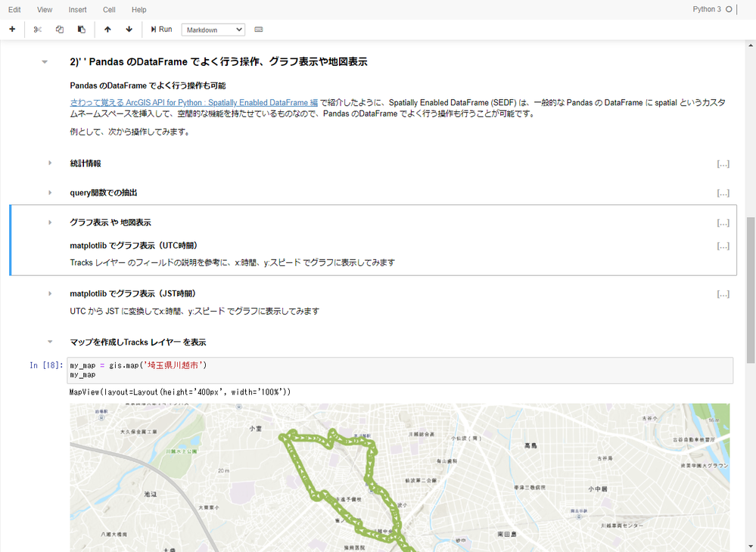Viewport: 756px width, 552px height.
Task: Click the 小室 label on the map
Action: click(x=256, y=428)
